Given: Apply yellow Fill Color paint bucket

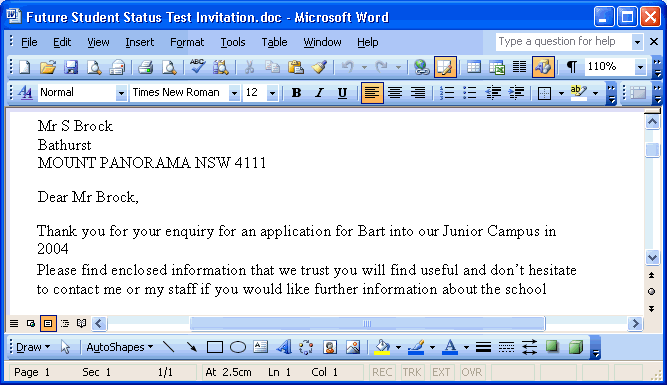Looking at the screenshot, I should [x=382, y=347].
